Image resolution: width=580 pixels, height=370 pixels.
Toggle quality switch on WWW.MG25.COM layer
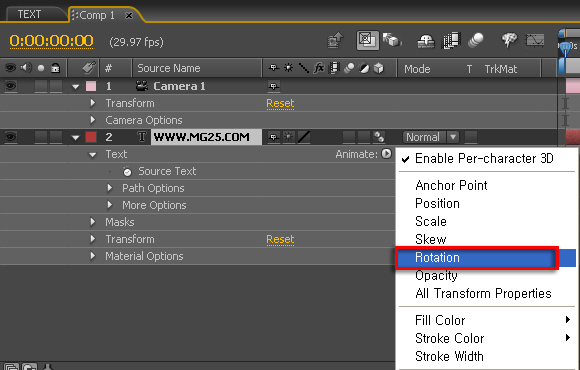[304, 137]
